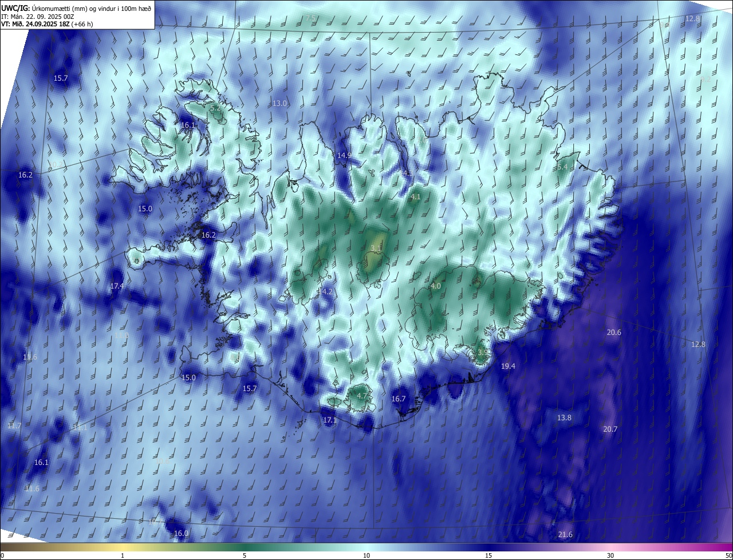The height and width of the screenshot is (560, 733).
Task: Select the 4.1 value label
Action: (416, 197)
